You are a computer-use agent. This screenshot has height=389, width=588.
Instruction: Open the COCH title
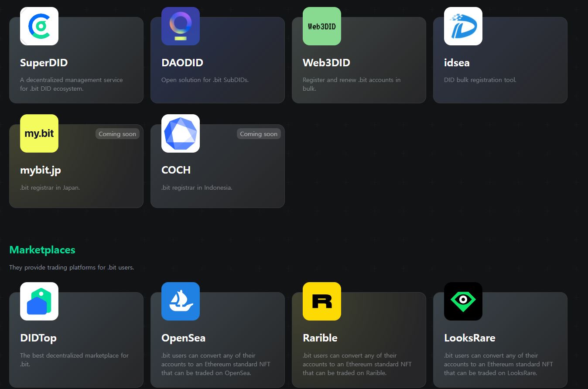point(176,170)
